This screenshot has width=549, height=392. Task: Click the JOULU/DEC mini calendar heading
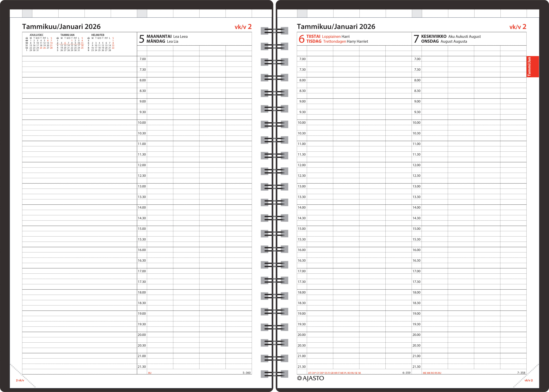tap(36, 35)
